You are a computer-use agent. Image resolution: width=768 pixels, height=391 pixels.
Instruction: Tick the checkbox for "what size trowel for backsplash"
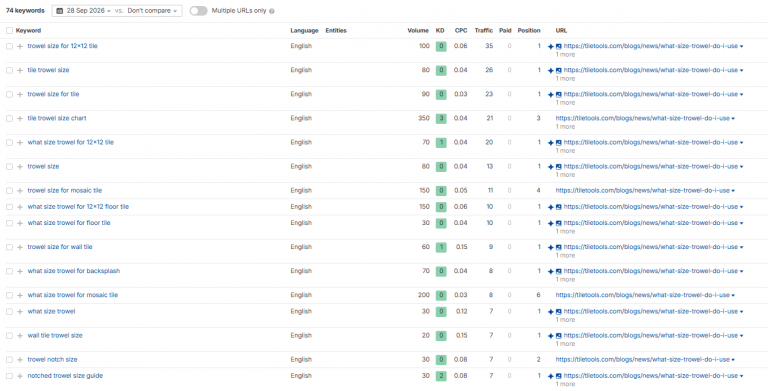pos(9,271)
